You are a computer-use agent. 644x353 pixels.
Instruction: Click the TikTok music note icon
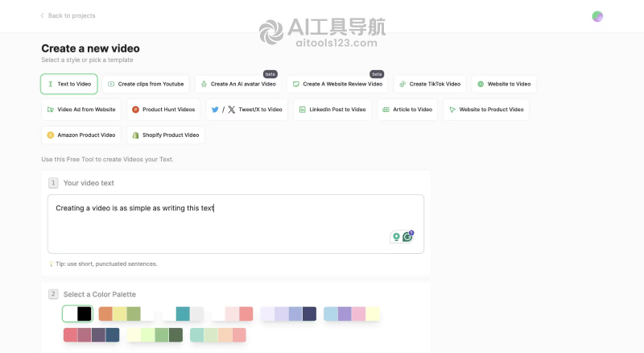coord(402,84)
